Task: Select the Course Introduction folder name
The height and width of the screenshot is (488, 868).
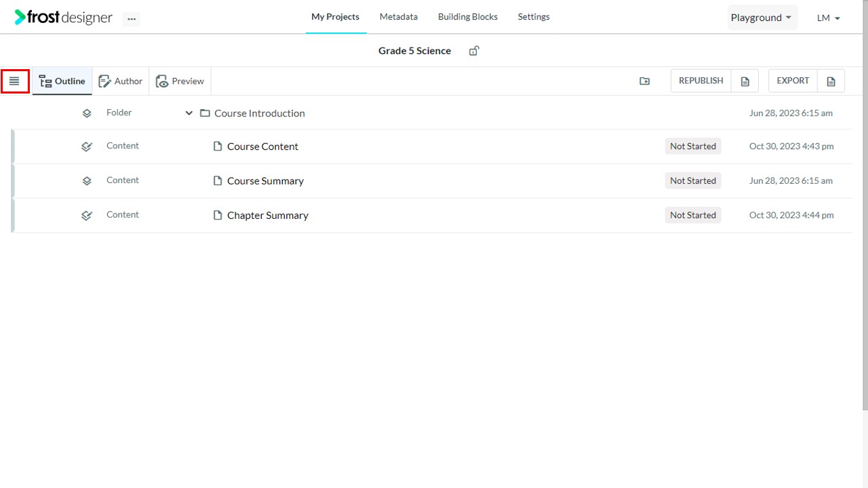Action: (260, 113)
